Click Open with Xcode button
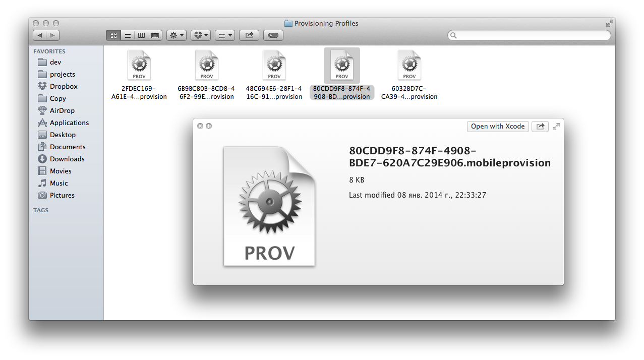 (x=498, y=127)
